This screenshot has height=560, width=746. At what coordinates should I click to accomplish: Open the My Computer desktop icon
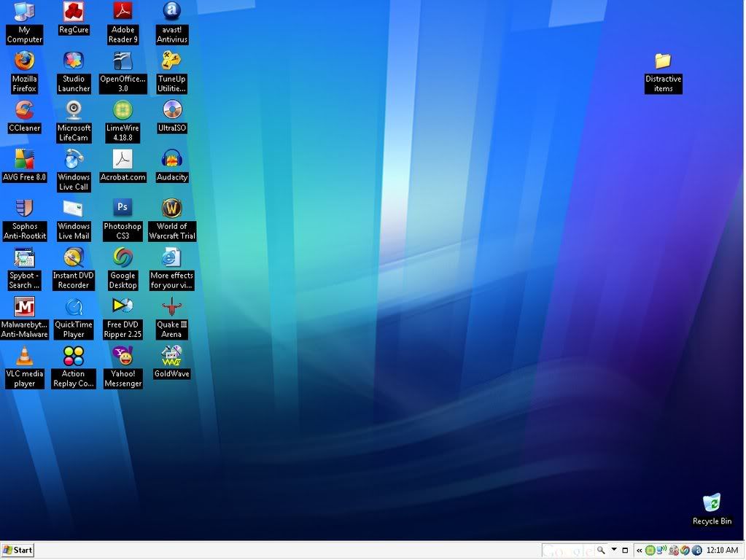(x=24, y=23)
